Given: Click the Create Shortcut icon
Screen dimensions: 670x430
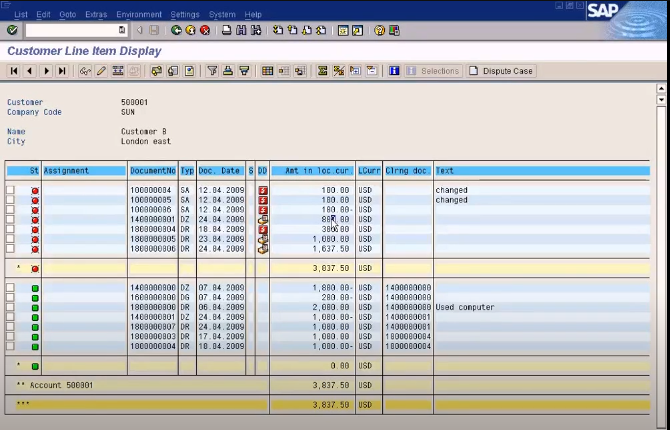Looking at the screenshot, I should 358,30.
